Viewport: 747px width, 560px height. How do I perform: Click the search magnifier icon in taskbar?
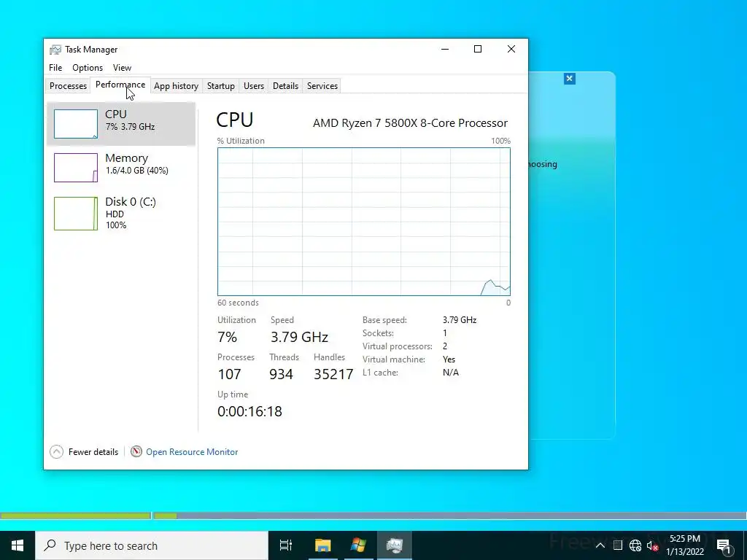pyautogui.click(x=50, y=545)
